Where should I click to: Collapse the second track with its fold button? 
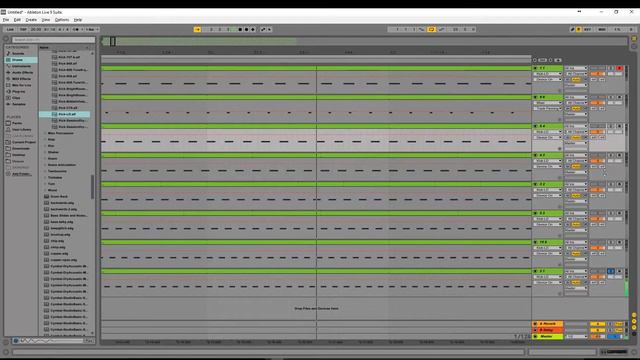(536, 97)
